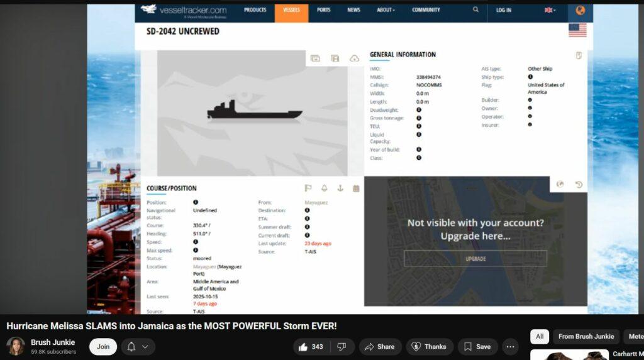Click the save disk icon above vessel image
The width and height of the screenshot is (644, 360).
coord(335,58)
